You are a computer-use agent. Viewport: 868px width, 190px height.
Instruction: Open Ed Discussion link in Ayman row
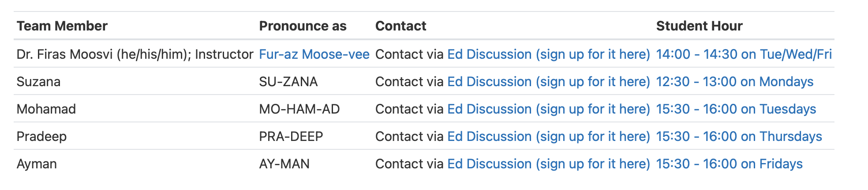pyautogui.click(x=549, y=164)
